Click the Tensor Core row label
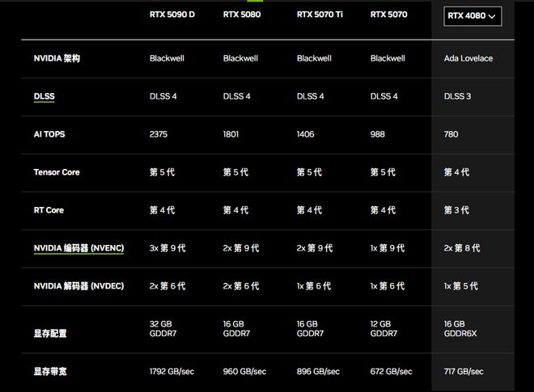Viewport: 534px width, 392px height. point(57,172)
